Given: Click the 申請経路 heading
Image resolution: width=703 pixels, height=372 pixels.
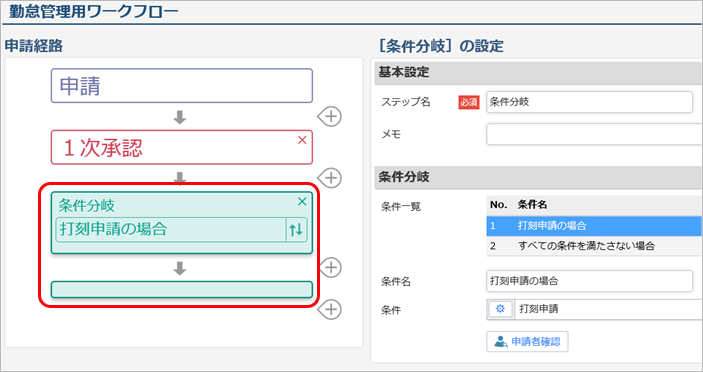Looking at the screenshot, I should [x=34, y=46].
